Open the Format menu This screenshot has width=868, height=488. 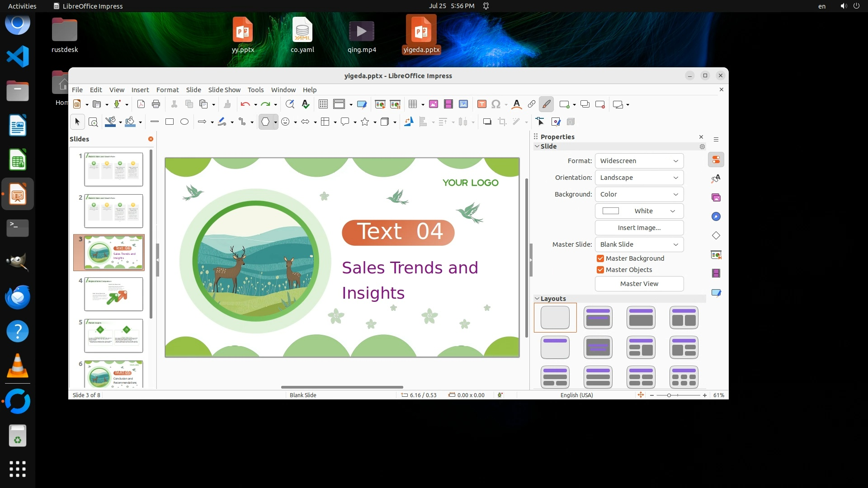[x=167, y=90]
